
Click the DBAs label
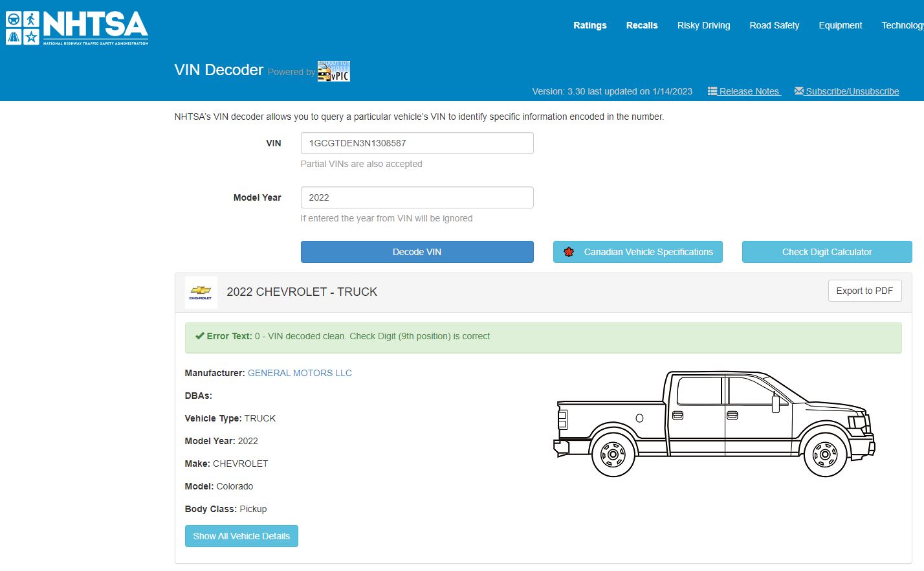199,396
